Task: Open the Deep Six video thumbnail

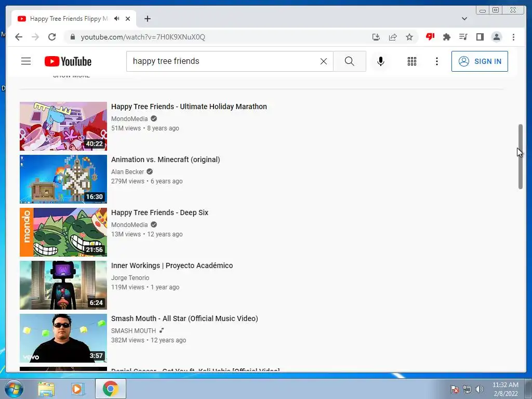Action: [x=63, y=232]
